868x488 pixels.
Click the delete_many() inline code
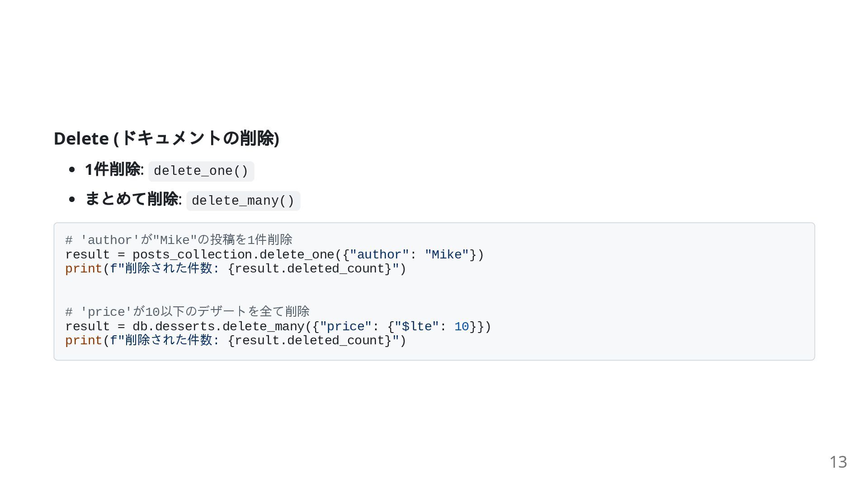click(243, 201)
